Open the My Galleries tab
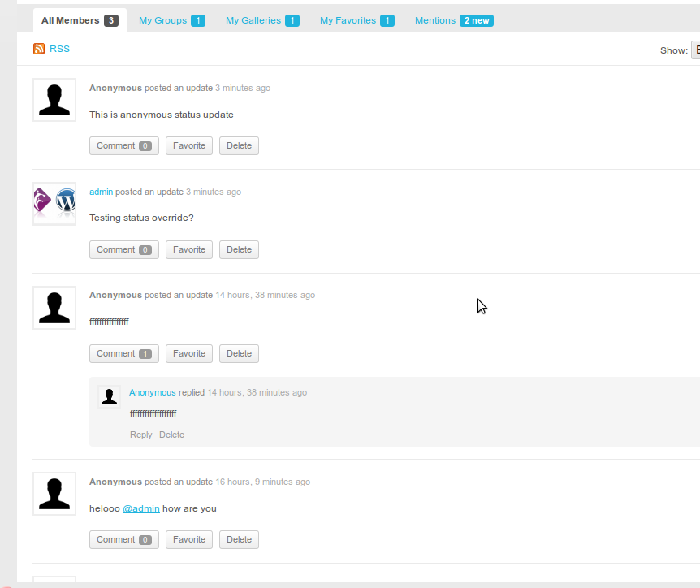This screenshot has width=700, height=588. click(x=253, y=19)
